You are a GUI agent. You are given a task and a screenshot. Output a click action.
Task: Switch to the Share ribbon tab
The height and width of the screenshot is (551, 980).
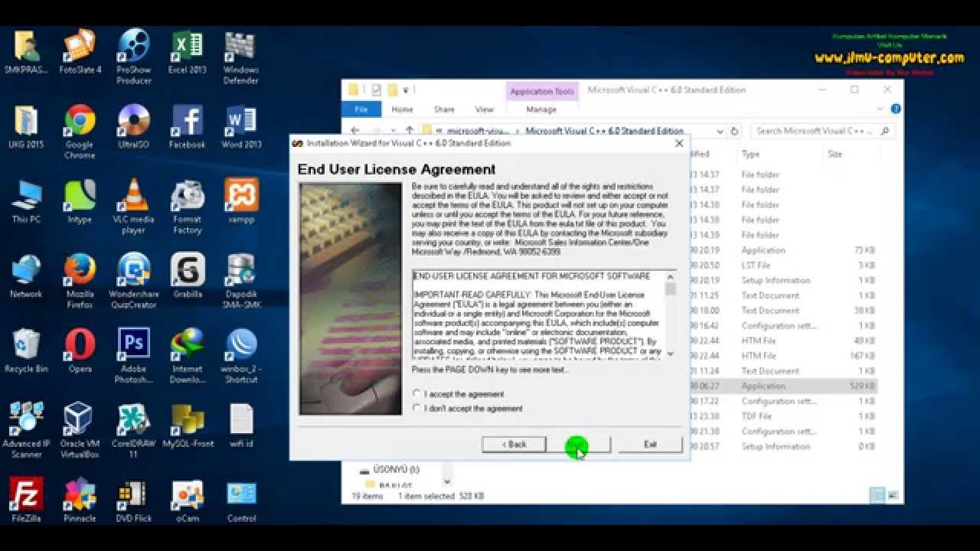tap(444, 109)
